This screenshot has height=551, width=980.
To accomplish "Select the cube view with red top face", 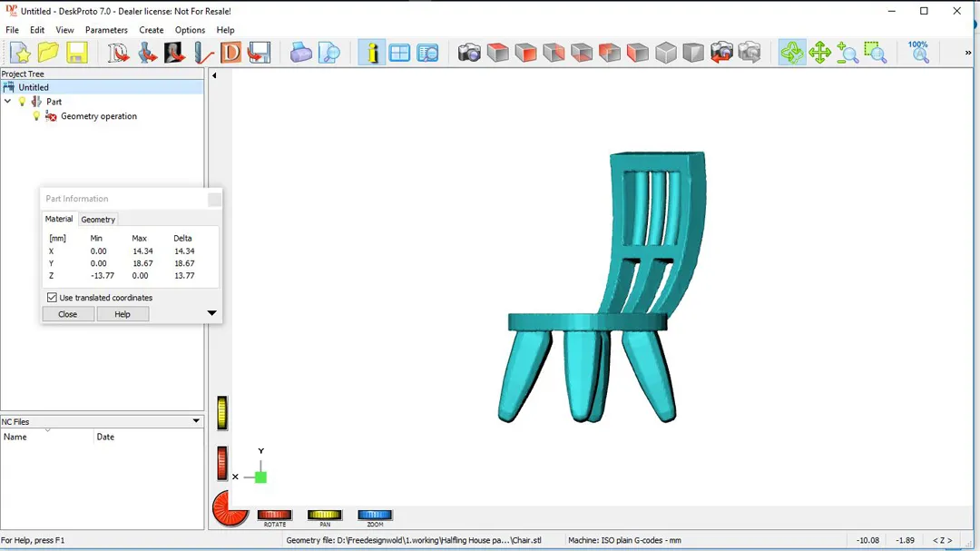I will [497, 53].
